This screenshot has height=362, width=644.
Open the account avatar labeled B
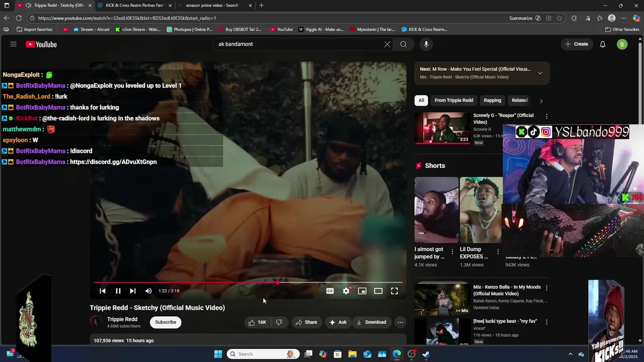622,44
